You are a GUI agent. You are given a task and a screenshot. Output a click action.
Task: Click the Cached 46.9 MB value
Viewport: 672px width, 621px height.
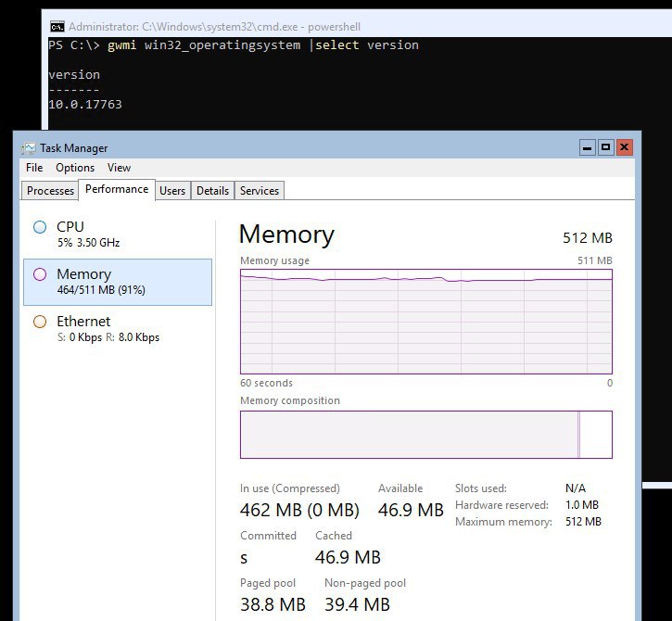(x=348, y=557)
